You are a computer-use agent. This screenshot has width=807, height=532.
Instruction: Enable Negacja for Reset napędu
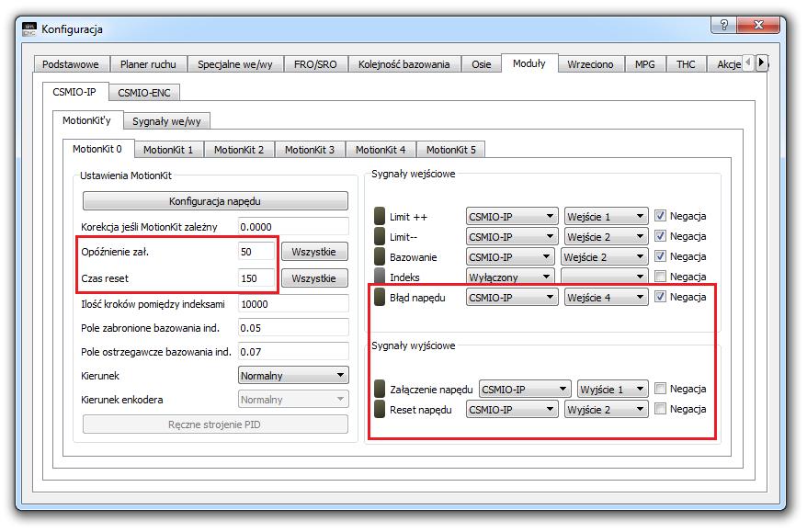coord(660,409)
